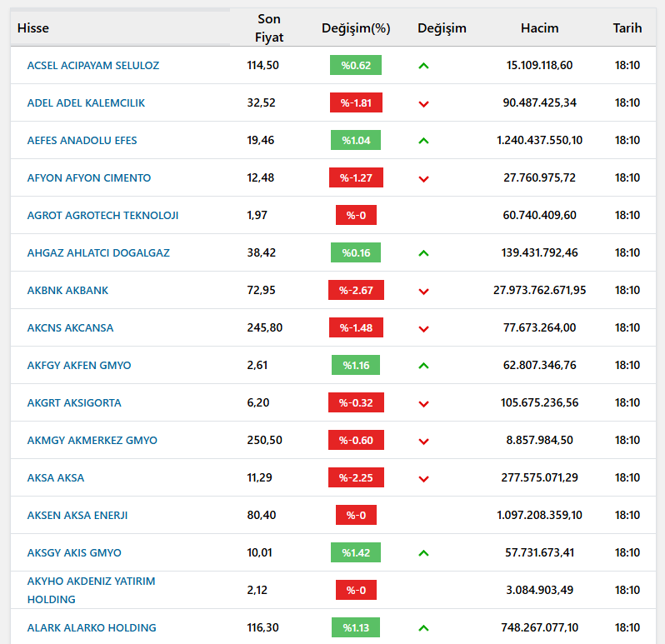This screenshot has height=644, width=665.
Task: Click the green %1.16 change badge
Action: [356, 365]
